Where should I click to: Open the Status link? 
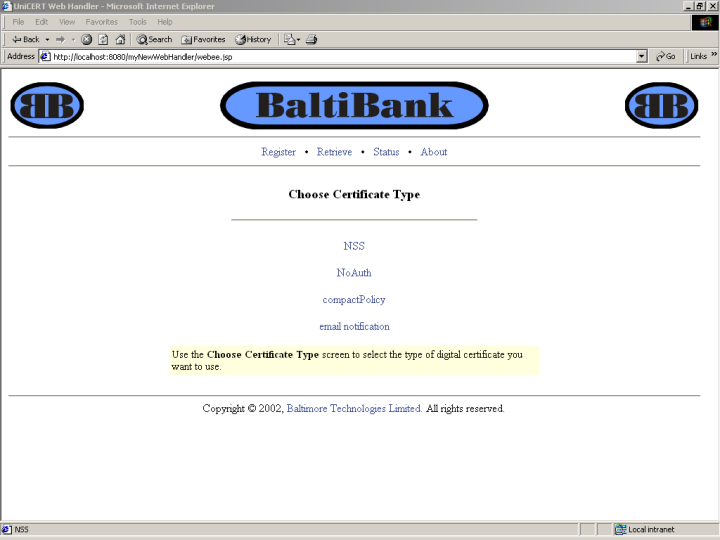pyautogui.click(x=386, y=152)
